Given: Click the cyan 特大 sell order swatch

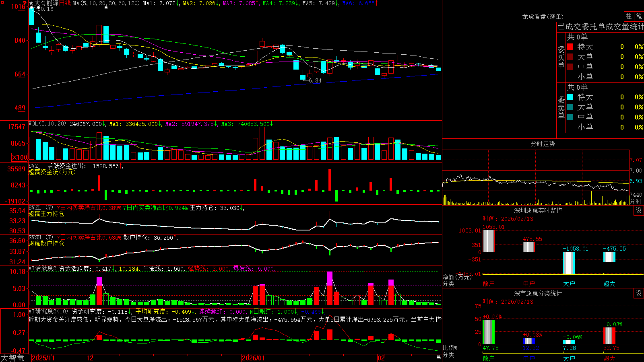Looking at the screenshot, I should [x=570, y=97].
